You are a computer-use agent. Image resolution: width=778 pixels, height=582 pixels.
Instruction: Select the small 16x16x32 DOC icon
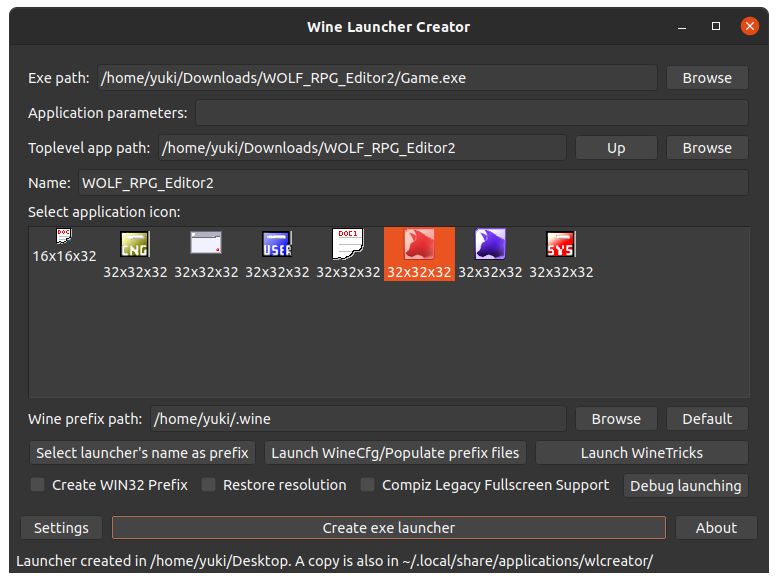(64, 247)
